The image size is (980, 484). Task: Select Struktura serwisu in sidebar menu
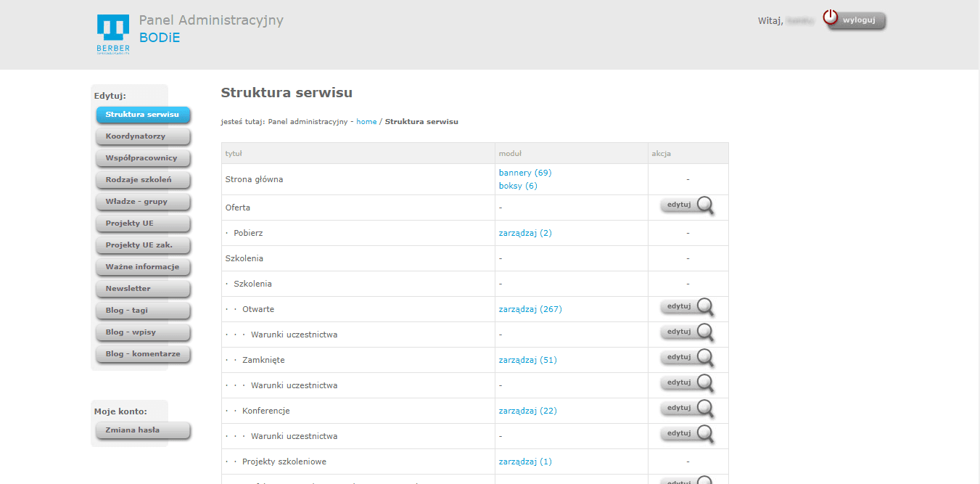point(143,115)
